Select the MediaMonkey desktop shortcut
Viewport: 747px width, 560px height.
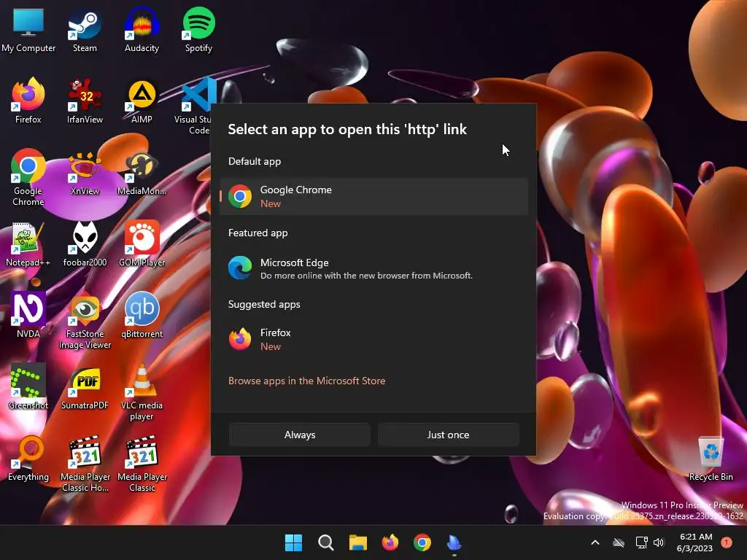click(x=142, y=174)
